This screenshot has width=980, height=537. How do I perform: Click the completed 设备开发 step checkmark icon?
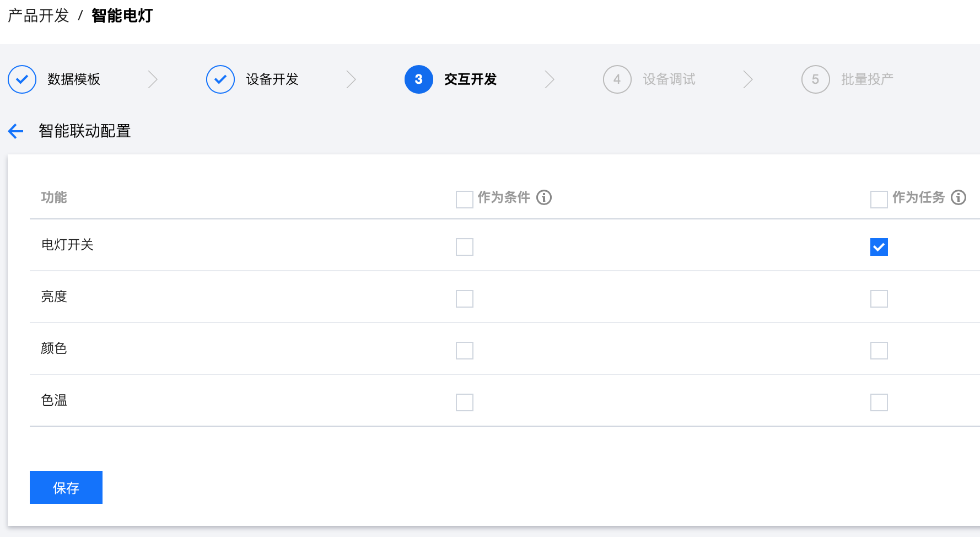[220, 79]
